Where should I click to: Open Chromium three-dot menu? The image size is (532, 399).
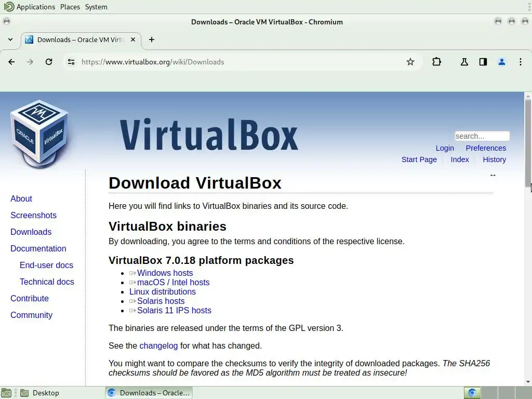(521, 62)
